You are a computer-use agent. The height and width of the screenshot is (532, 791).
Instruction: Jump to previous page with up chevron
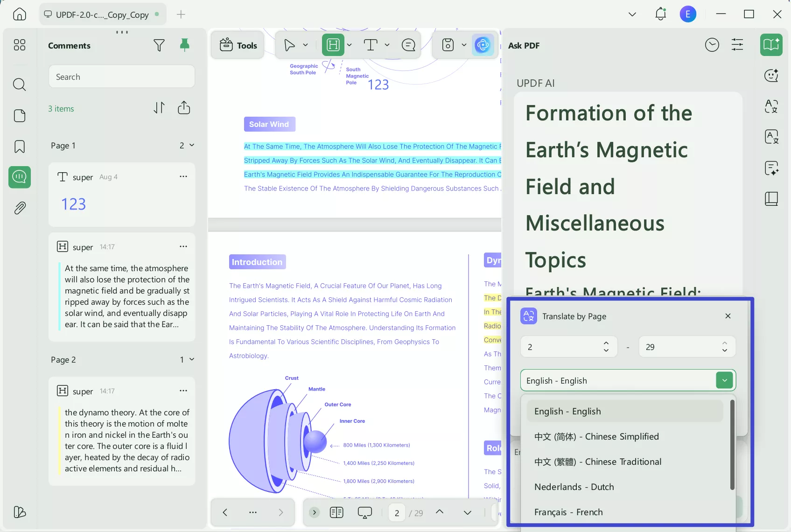point(440,512)
